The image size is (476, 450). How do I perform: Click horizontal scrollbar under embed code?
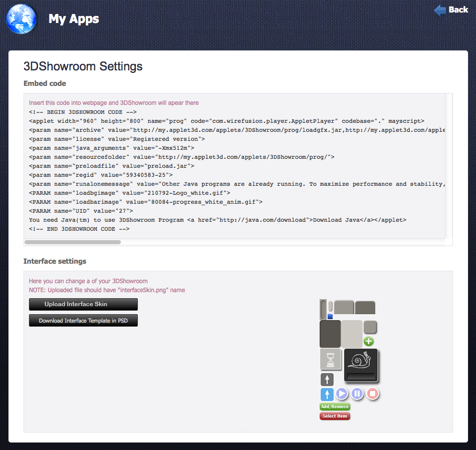[72, 242]
